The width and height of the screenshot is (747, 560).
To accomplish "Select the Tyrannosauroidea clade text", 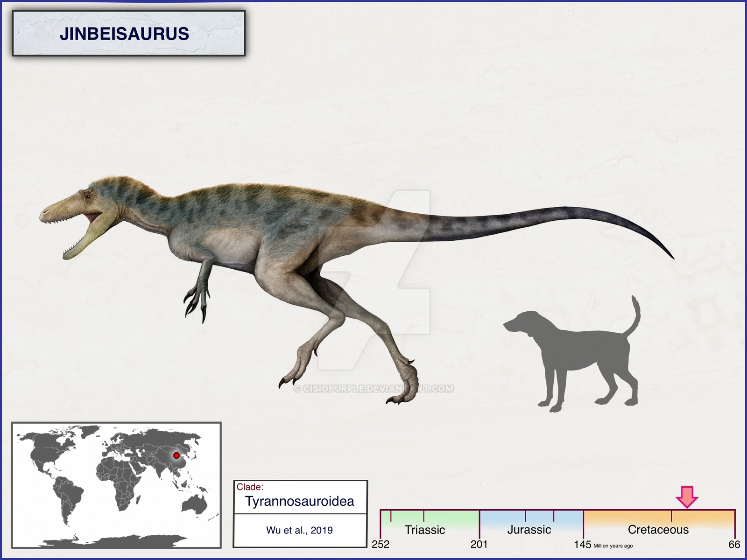I will [300, 501].
